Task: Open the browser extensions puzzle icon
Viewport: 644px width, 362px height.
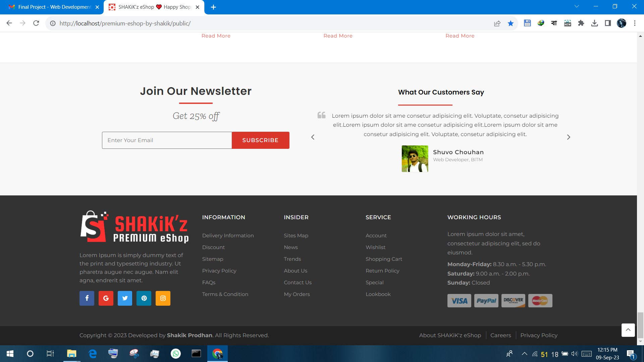Action: pos(581,23)
